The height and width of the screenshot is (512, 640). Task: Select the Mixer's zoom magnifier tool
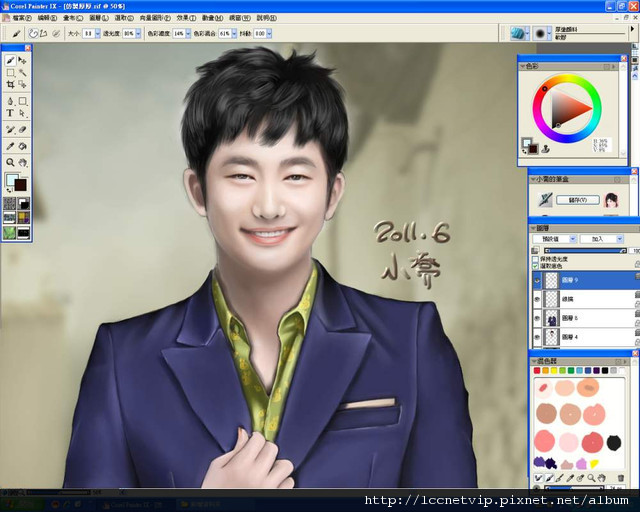click(x=591, y=478)
